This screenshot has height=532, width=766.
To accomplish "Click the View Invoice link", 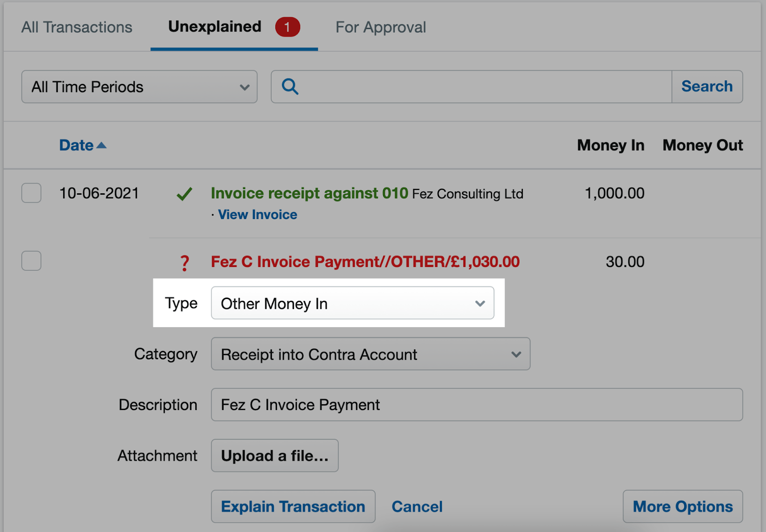I will point(257,214).
